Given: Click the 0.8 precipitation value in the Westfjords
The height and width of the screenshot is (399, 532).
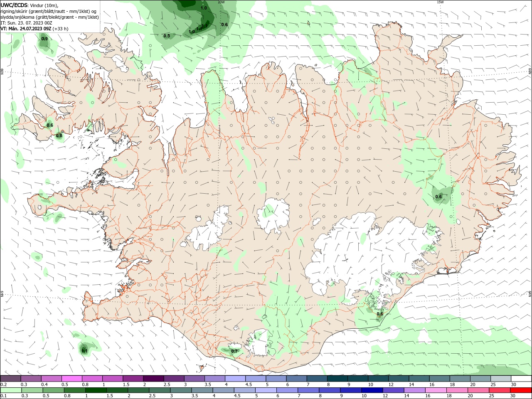Looking at the screenshot, I should pyautogui.click(x=59, y=135).
